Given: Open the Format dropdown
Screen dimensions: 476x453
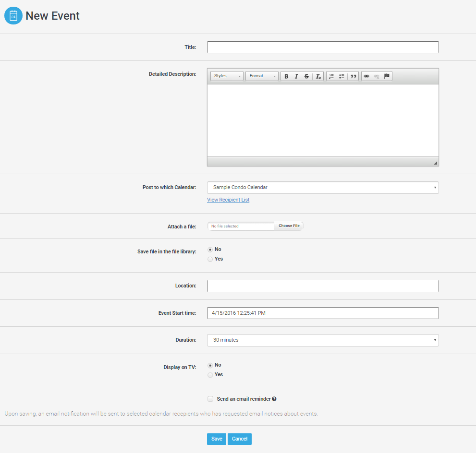Looking at the screenshot, I should point(262,76).
